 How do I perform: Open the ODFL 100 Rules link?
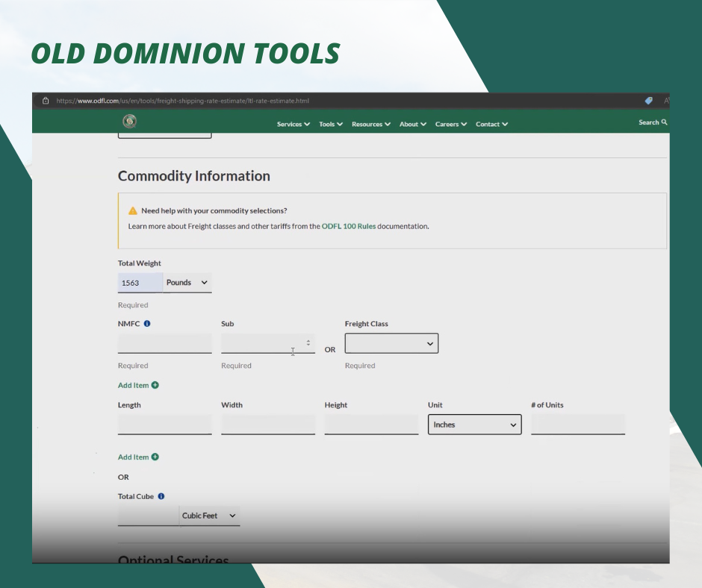(x=349, y=226)
